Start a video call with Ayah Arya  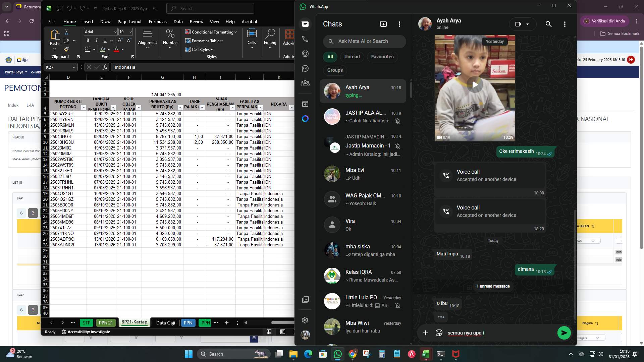click(x=518, y=24)
